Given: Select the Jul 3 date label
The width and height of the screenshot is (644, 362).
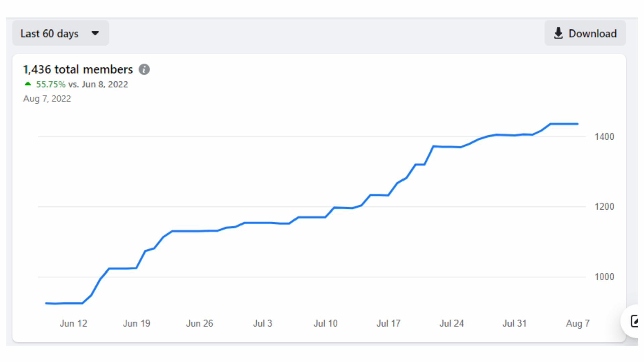Looking at the screenshot, I should click(x=263, y=323).
